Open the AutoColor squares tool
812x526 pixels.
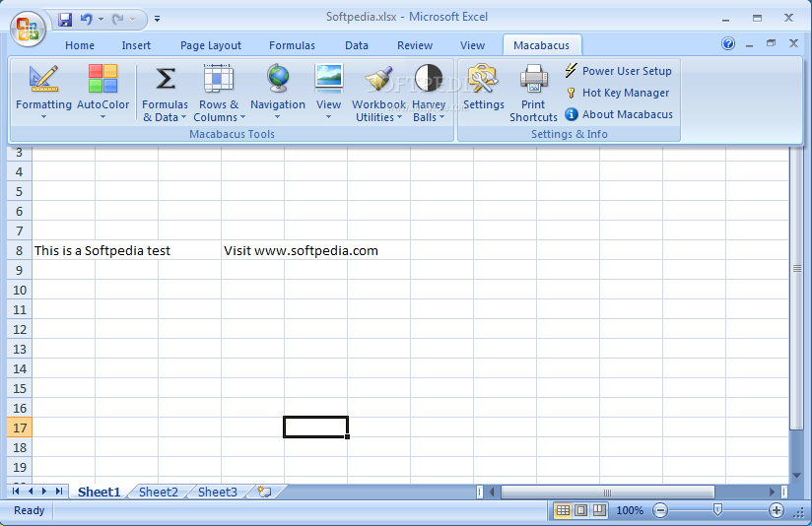point(102,79)
